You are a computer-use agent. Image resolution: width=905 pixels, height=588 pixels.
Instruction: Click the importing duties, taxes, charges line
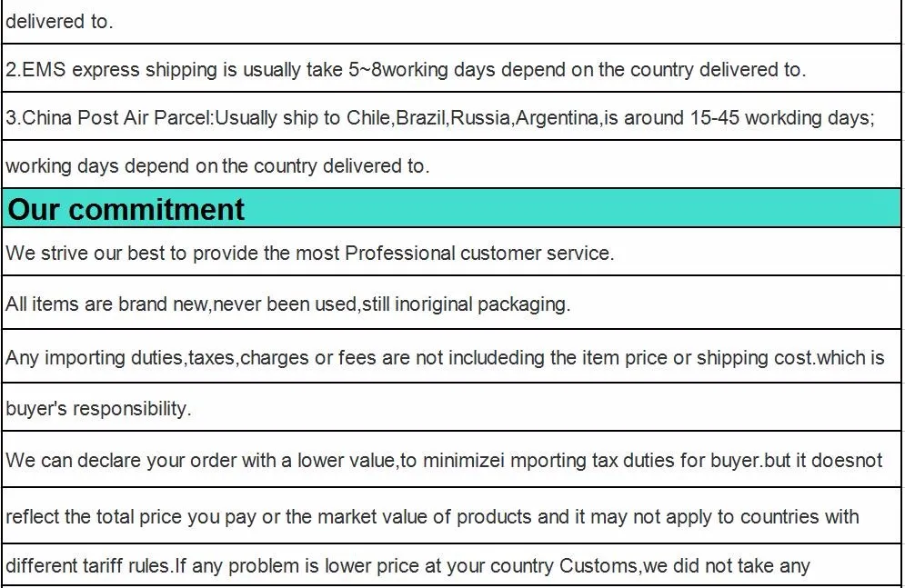point(445,357)
